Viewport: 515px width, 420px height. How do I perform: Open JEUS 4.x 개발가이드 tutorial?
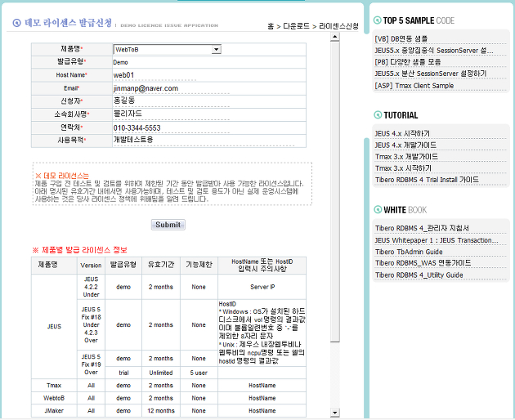(405, 145)
